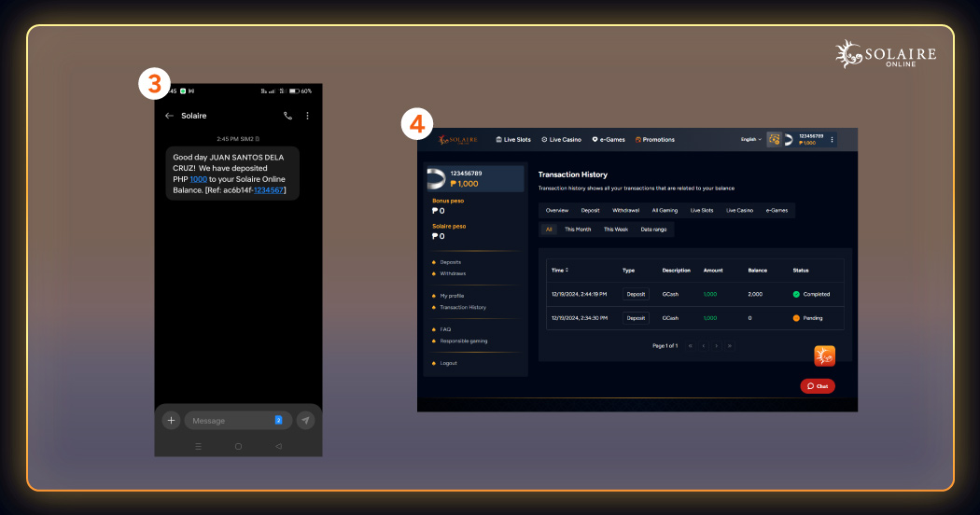Click the 12/19/2024, 2:44:19 PM time cell
Viewport: 980px width, 515px height.
point(579,295)
